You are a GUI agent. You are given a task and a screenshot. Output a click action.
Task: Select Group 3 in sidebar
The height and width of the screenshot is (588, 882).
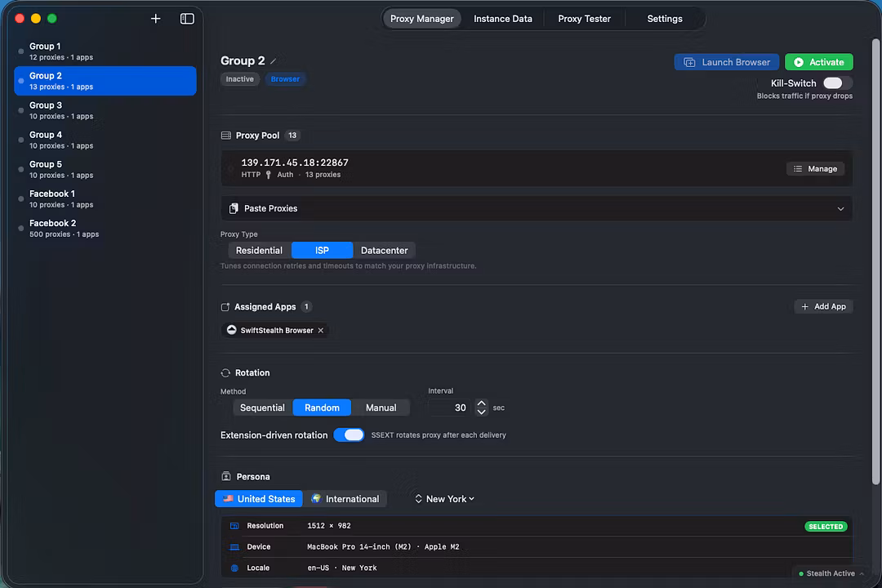105,111
